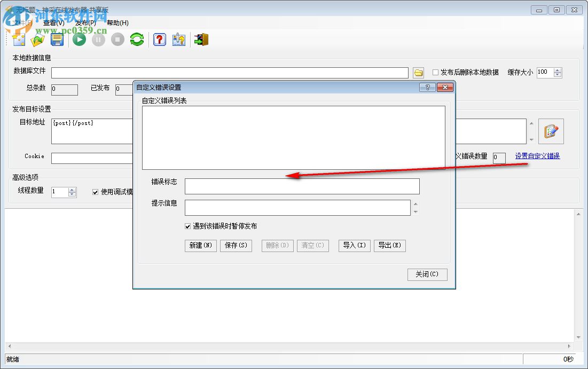The image size is (588, 369).
Task: Click the about info icon with yellow question mark
Action: 179,40
